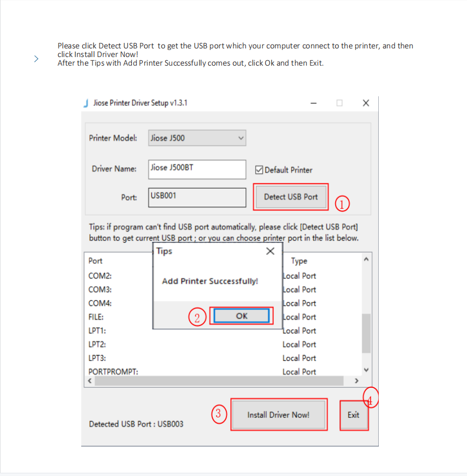Screen dimensions: 467x476
Task: Click the Detect USB Port button
Action: (x=291, y=197)
